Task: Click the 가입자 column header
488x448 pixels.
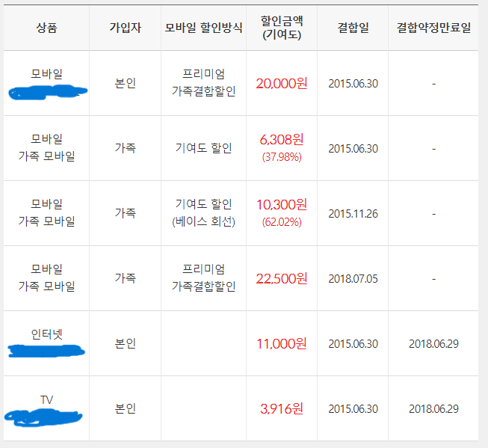Action: 125,28
